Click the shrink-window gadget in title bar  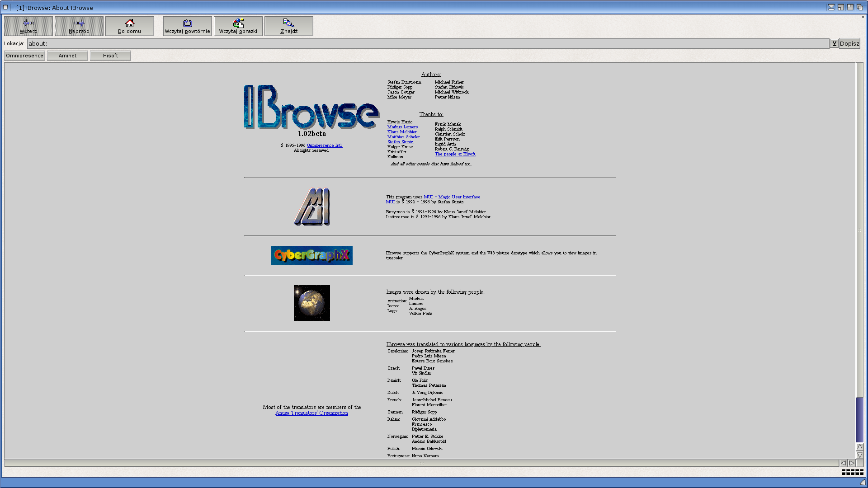pos(841,7)
